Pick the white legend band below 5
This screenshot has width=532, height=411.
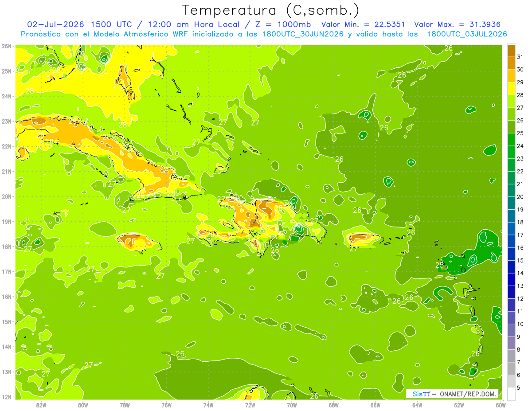(511, 394)
